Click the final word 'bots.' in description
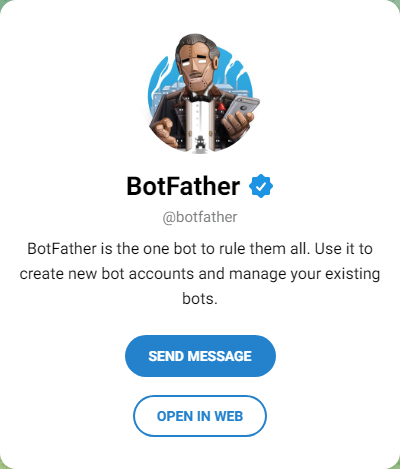Screen dimensions: 400x469 click(200, 298)
